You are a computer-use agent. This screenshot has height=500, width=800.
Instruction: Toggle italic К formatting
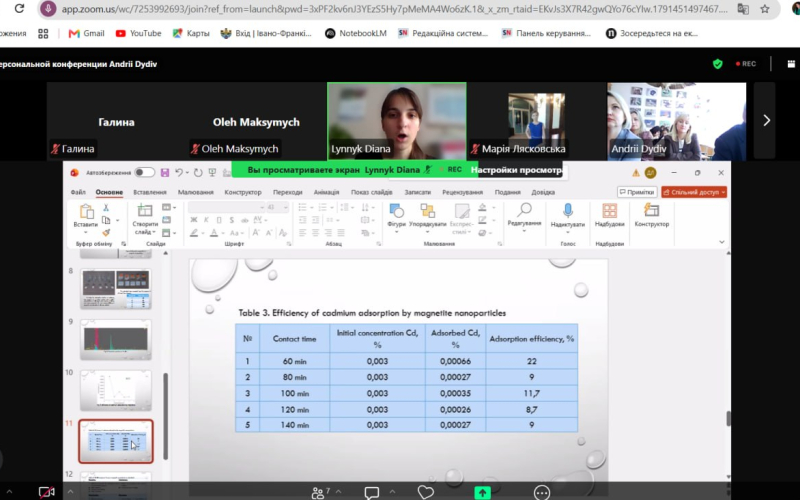tap(206, 220)
